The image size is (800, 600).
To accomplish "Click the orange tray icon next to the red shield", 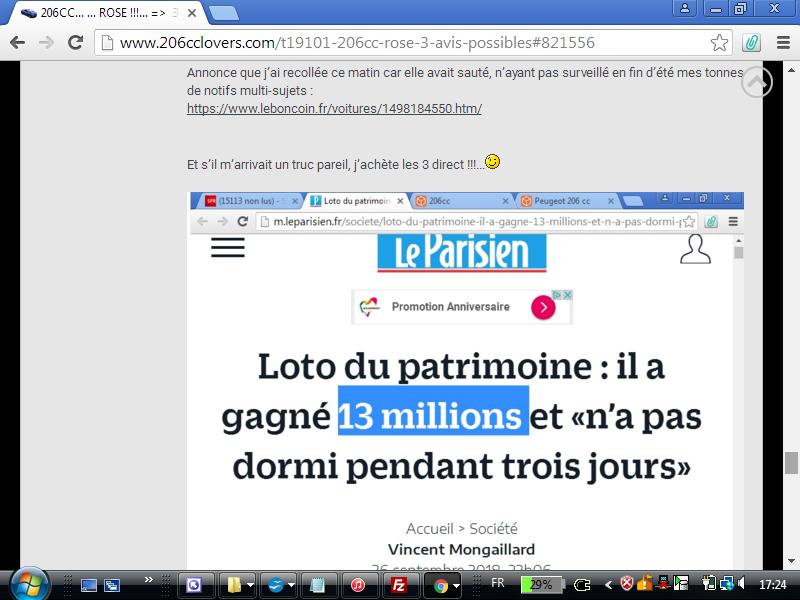I will [644, 583].
